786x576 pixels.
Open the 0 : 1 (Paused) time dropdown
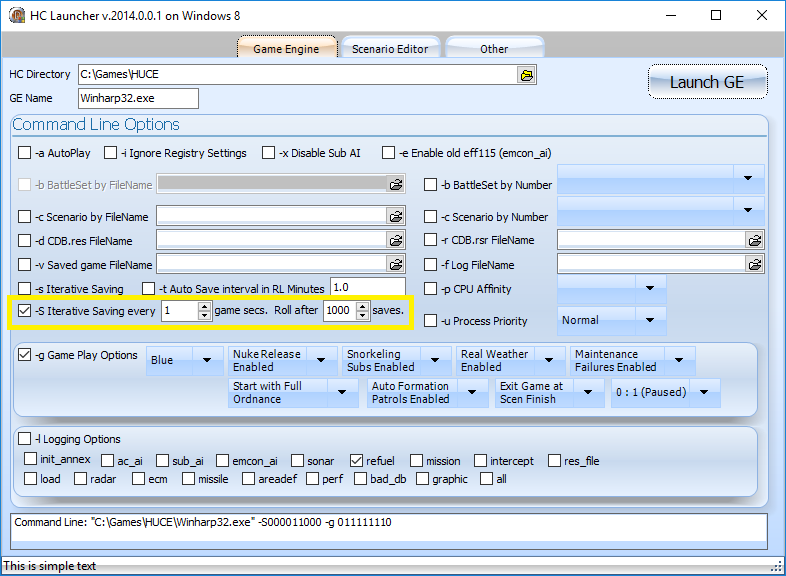[x=707, y=392]
